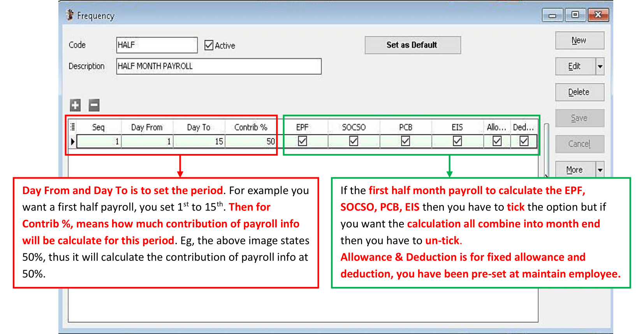Click the Description input field
Viewport: 644px width, 334px height.
218,66
